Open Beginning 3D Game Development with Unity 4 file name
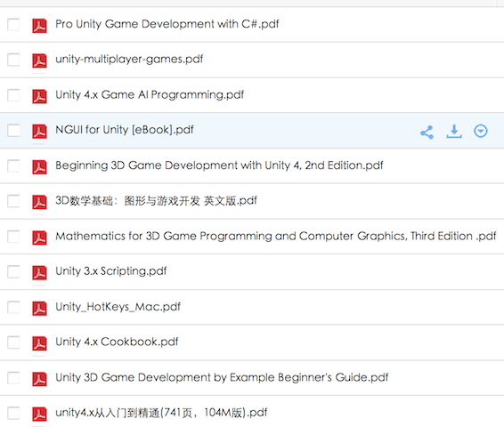The width and height of the screenshot is (504, 427). [x=219, y=165]
